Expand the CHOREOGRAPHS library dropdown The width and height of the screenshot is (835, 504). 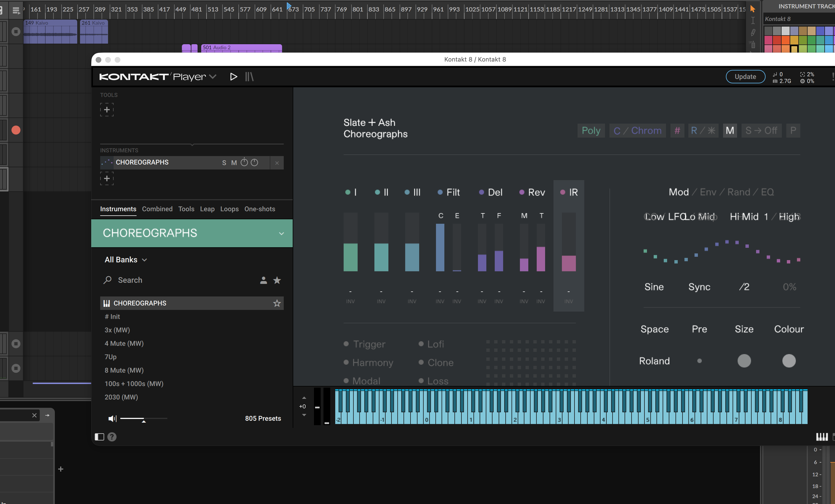[x=281, y=233]
